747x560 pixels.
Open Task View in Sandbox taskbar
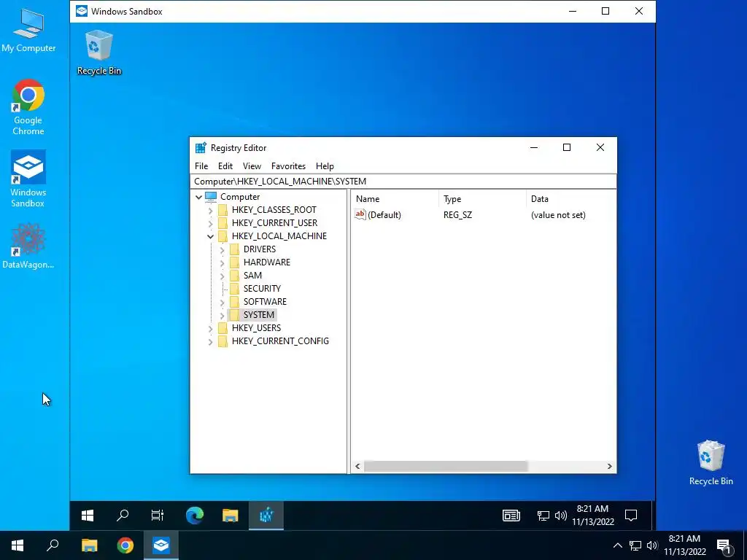(x=158, y=516)
